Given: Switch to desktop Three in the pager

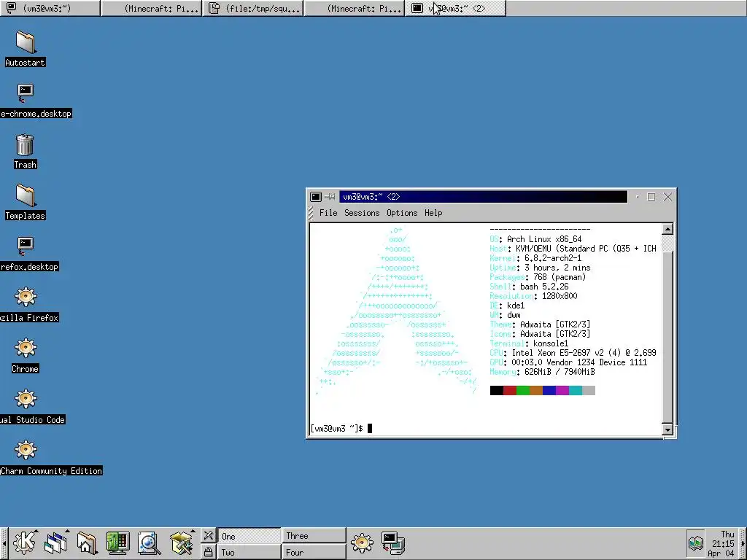Looking at the screenshot, I should click(x=314, y=536).
